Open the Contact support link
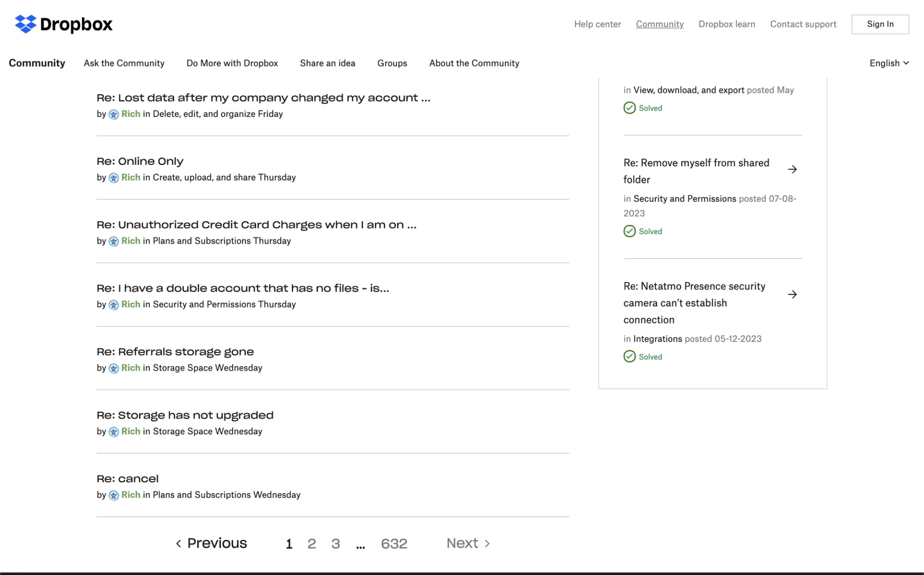The image size is (924, 575). [x=803, y=24]
